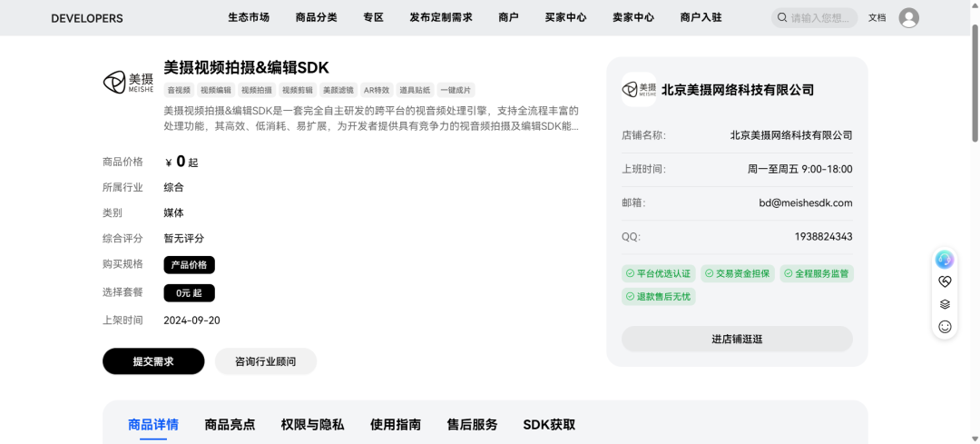The height and width of the screenshot is (444, 980).
Task: Select 产品价格 purchase specification option
Action: [190, 264]
